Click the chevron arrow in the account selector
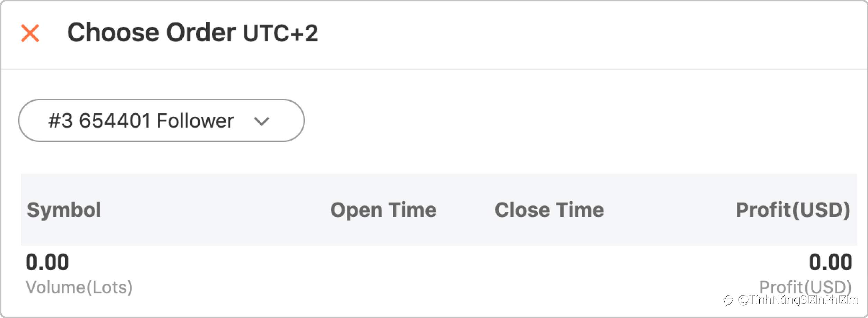Viewport: 868px width, 318px height. [261, 121]
